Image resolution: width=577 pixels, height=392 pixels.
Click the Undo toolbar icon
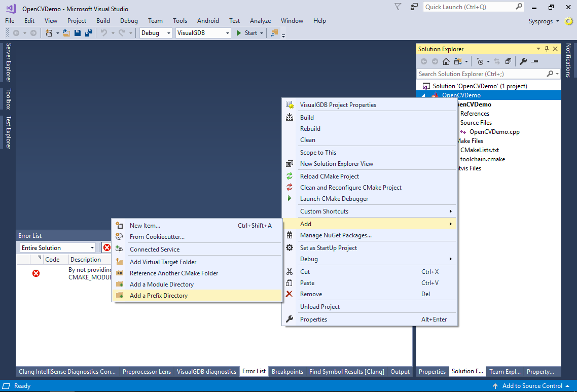tap(104, 33)
